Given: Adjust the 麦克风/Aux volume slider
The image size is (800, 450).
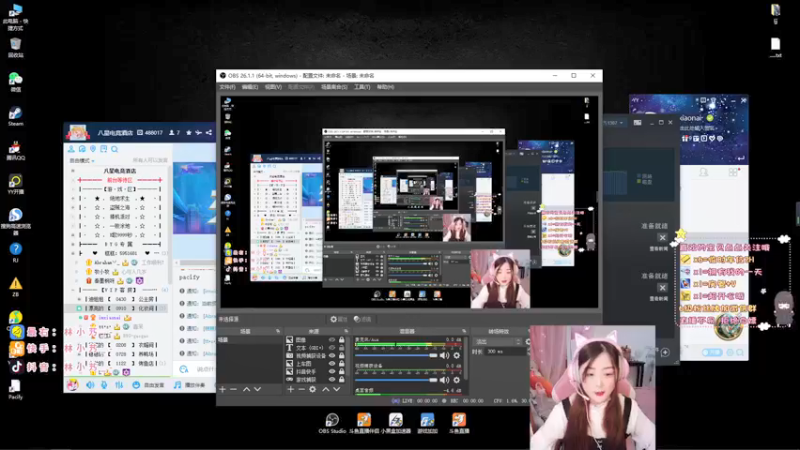Looking at the screenshot, I should (x=396, y=355).
